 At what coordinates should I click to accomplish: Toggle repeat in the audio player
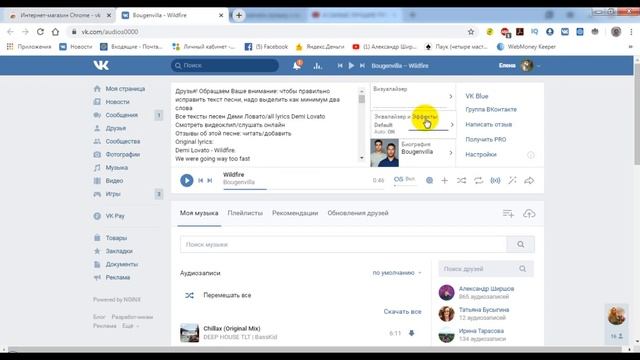(x=478, y=180)
